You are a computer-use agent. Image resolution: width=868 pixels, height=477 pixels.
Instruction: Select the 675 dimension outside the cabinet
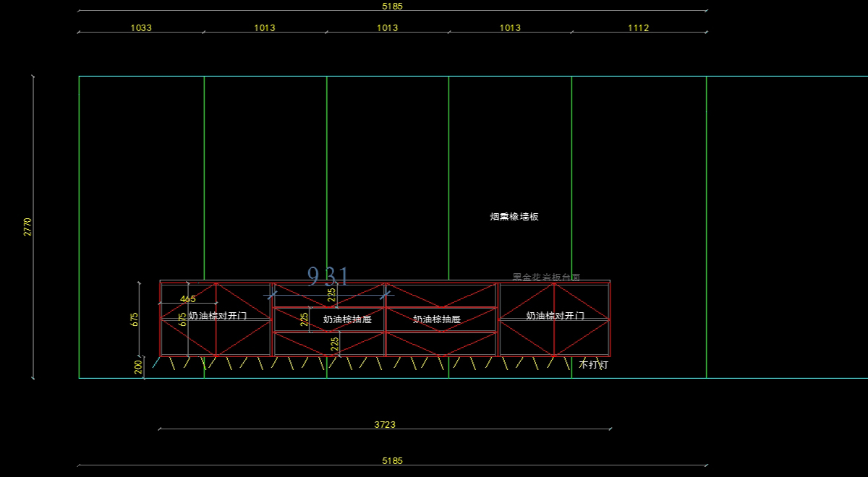pos(135,319)
